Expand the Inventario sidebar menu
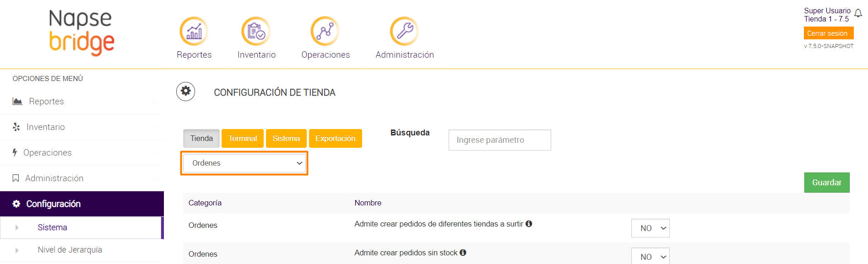868x264 pixels. [46, 127]
